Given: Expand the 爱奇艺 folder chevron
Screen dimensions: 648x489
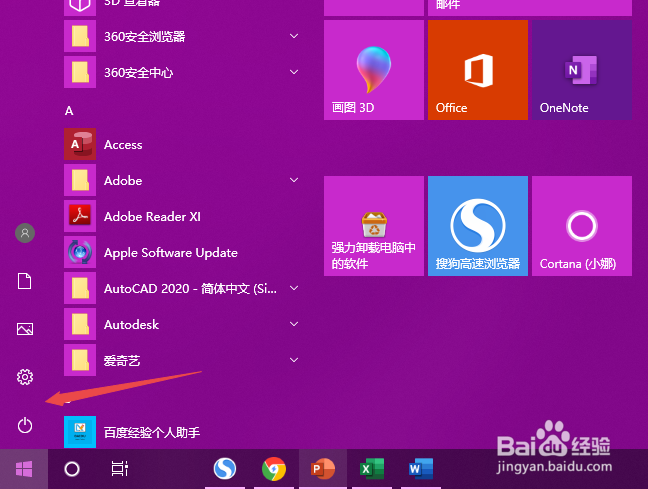Looking at the screenshot, I should click(294, 360).
